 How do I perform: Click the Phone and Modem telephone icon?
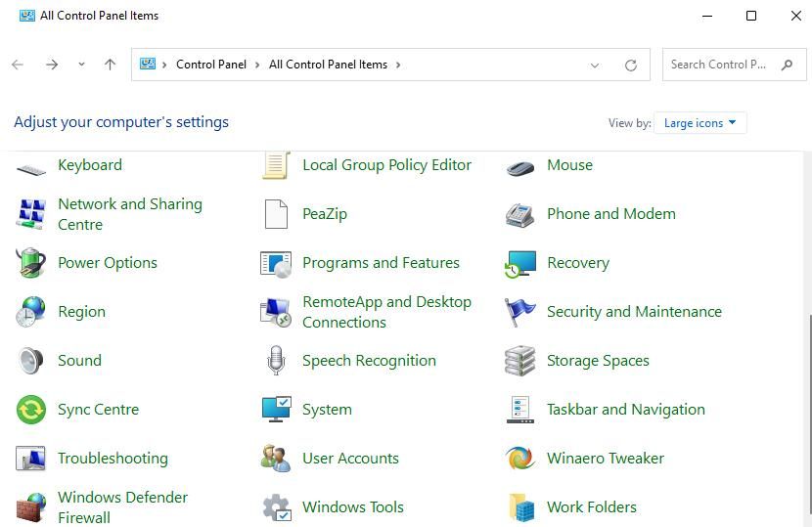pos(519,215)
